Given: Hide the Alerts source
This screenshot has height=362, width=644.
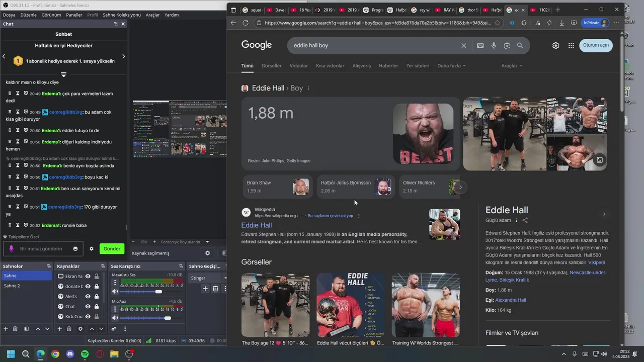Looking at the screenshot, I should [x=88, y=297].
